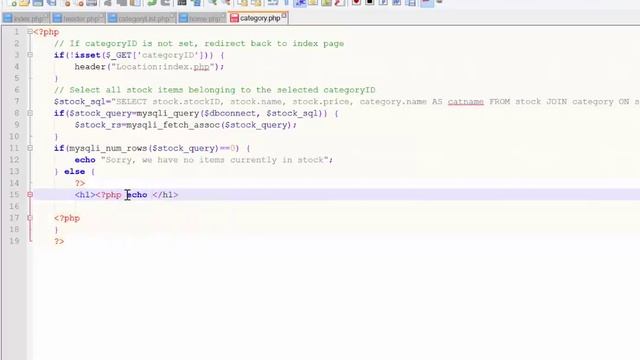Collapse the if isset block on line 3
Screen dimensions: 640x360
coord(30,55)
